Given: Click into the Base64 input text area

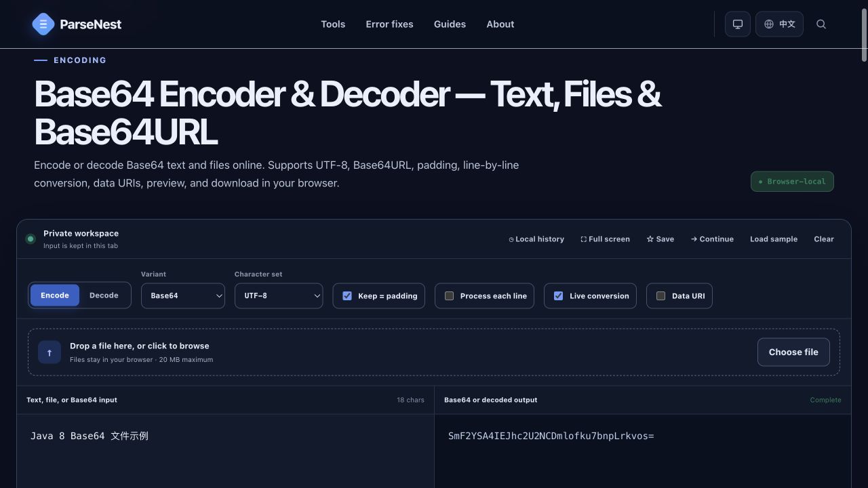Looking at the screenshot, I should [x=225, y=451].
